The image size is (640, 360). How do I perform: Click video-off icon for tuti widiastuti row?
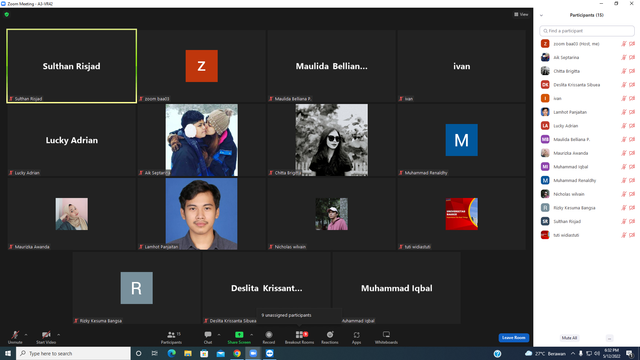coord(632,235)
